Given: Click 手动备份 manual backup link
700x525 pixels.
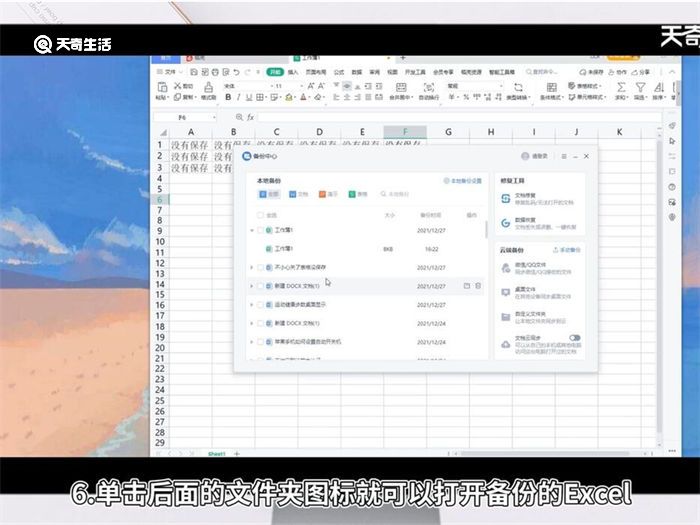Looking at the screenshot, I should (x=567, y=250).
